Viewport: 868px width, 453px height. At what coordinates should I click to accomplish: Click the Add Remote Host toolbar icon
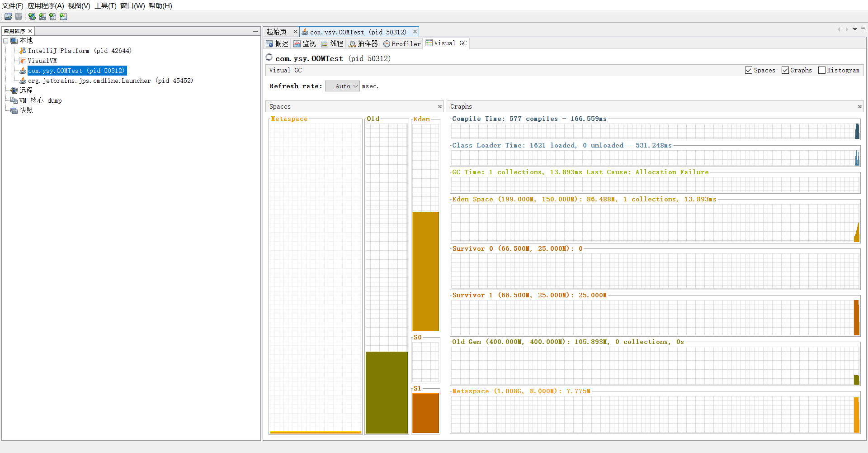pos(32,17)
